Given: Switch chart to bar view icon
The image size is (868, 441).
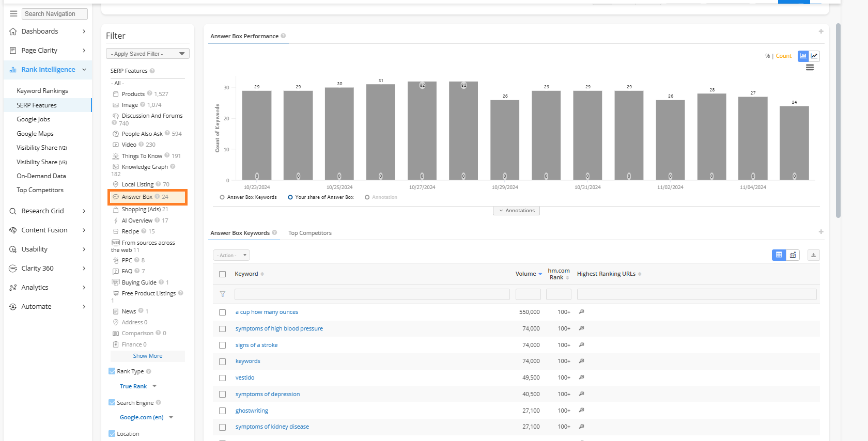Looking at the screenshot, I should 803,56.
